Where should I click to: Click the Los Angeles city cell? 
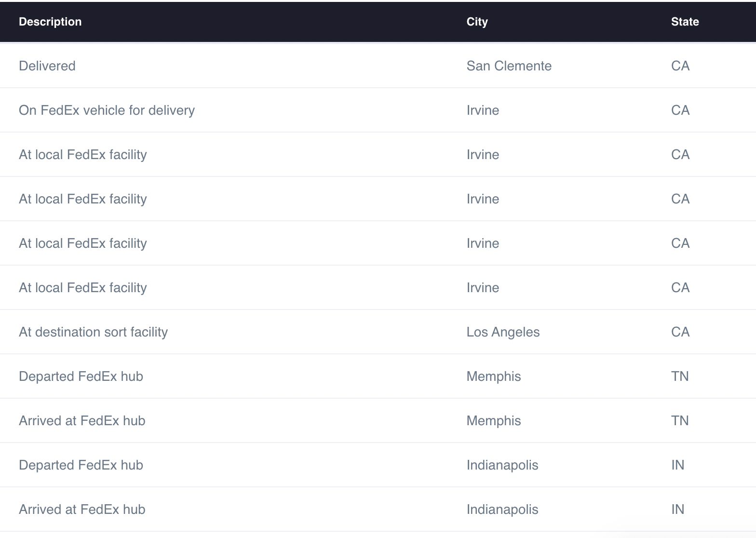pyautogui.click(x=503, y=332)
